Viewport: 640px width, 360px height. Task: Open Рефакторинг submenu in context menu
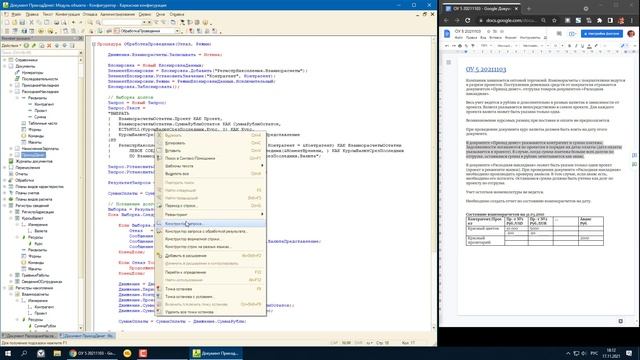click(x=211, y=214)
